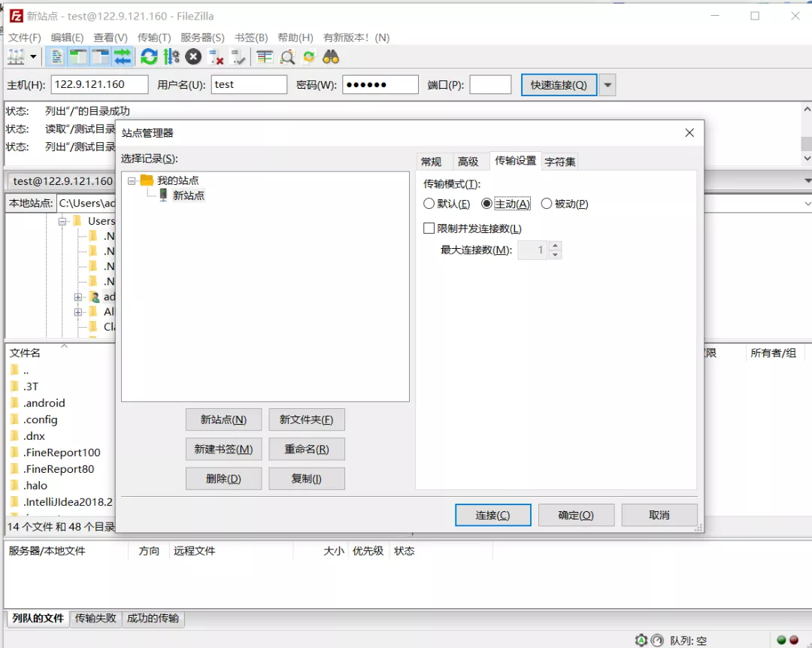Click the refresh file lists icon
This screenshot has width=812, height=648.
(149, 56)
